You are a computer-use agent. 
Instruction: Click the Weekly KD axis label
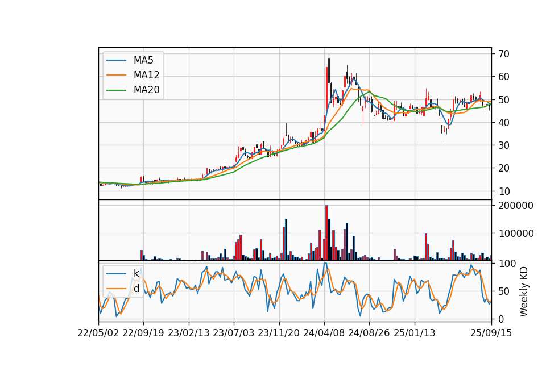tap(524, 291)
